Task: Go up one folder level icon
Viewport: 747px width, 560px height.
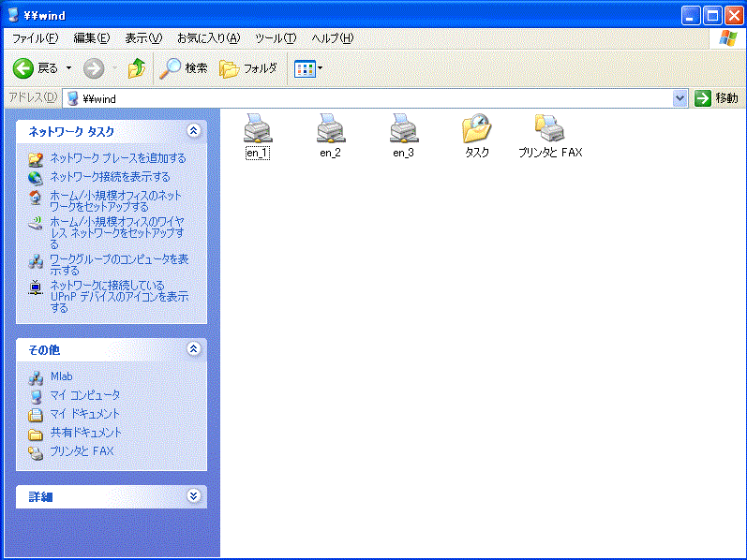Action: 137,68
